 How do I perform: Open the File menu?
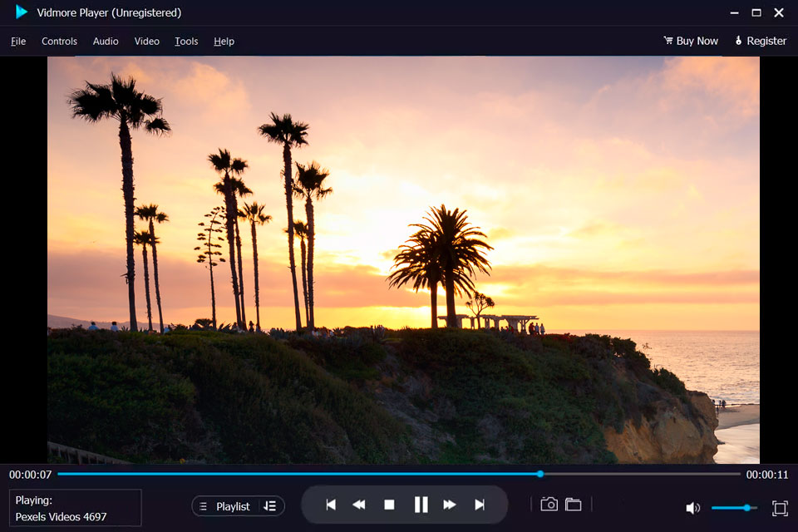(18, 42)
